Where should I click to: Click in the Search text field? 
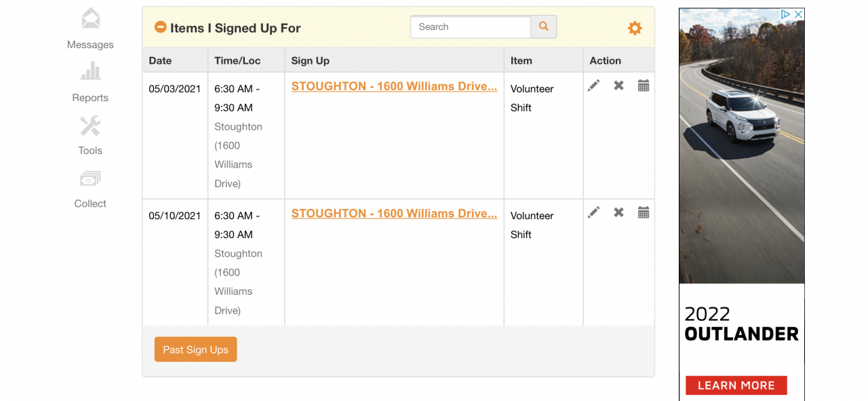(470, 26)
